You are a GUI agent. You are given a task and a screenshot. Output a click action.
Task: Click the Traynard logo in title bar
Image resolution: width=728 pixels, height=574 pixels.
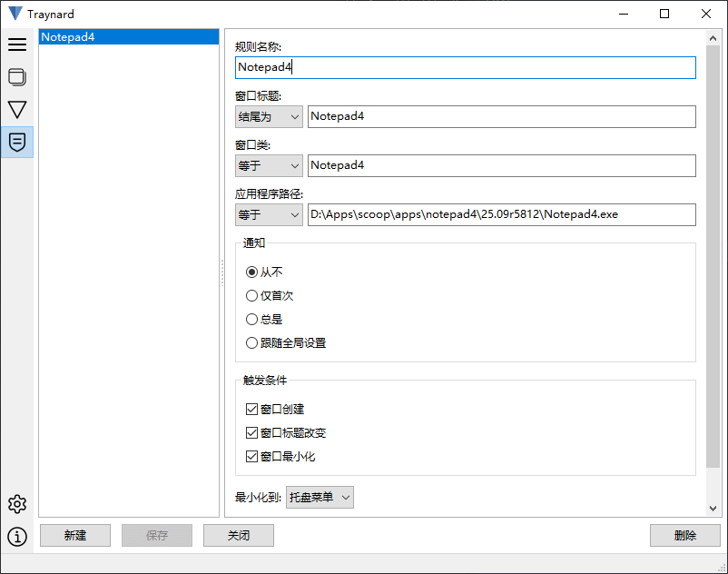pyautogui.click(x=15, y=14)
